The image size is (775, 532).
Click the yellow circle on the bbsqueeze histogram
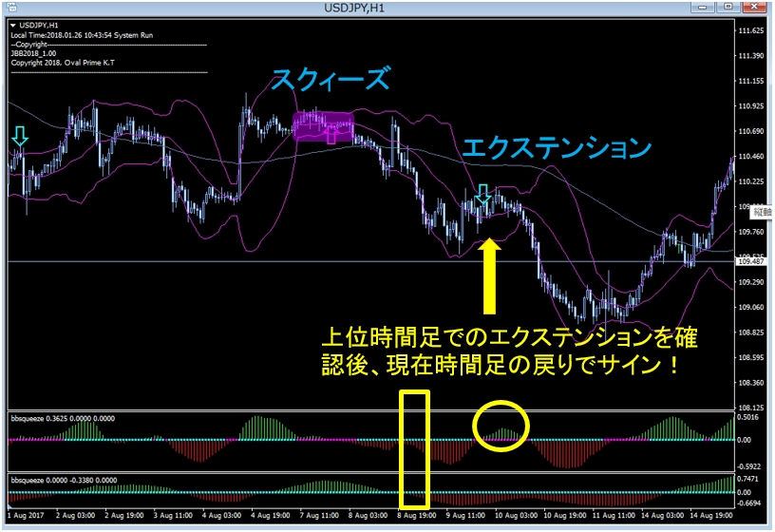(x=500, y=426)
